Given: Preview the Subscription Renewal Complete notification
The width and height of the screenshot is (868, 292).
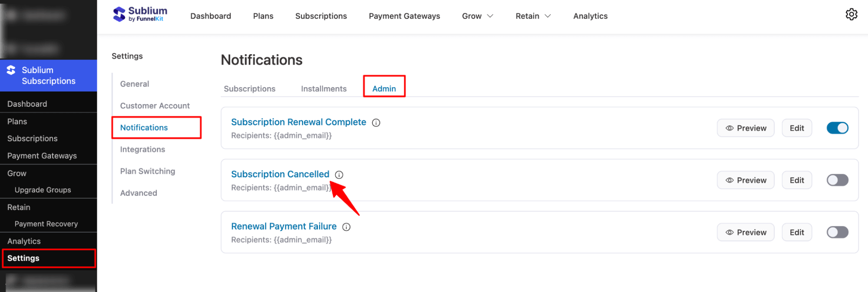Looking at the screenshot, I should [746, 128].
